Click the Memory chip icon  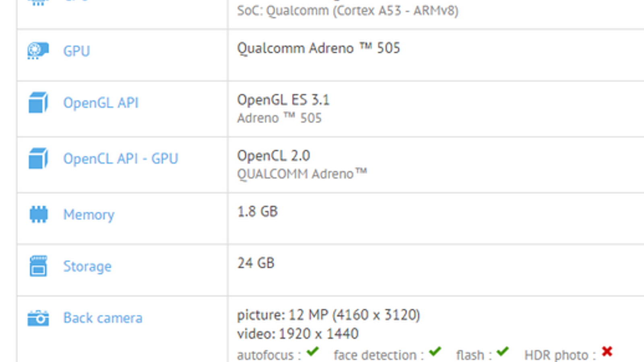[39, 214]
